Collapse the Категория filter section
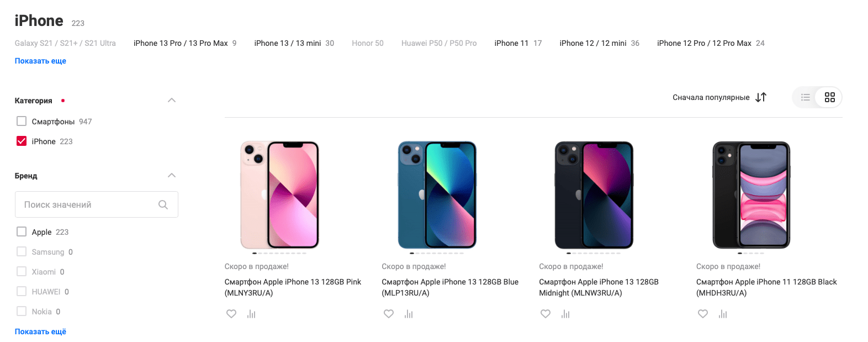This screenshot has height=342, width=868. point(172,100)
